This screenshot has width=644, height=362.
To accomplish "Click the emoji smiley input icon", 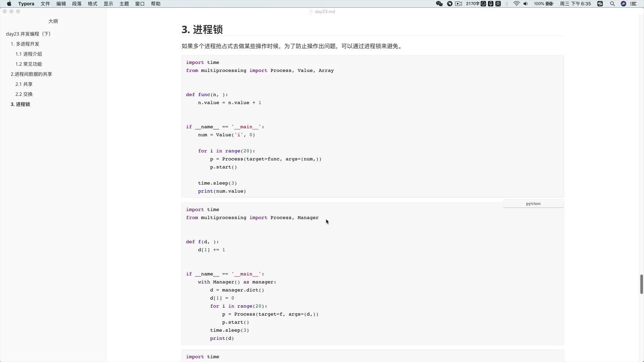I will tap(483, 4).
